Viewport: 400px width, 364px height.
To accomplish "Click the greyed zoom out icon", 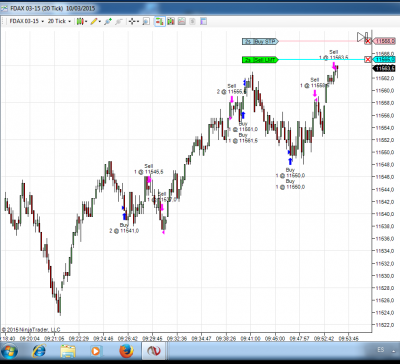I will 119,22.
